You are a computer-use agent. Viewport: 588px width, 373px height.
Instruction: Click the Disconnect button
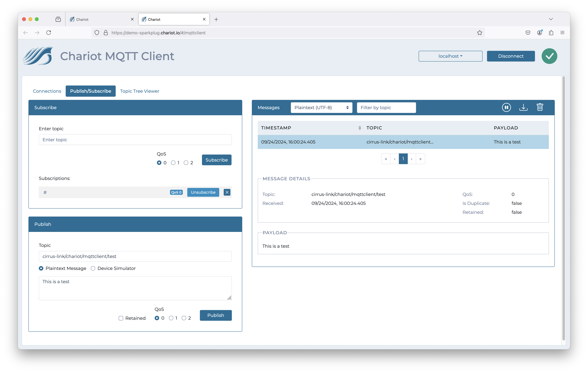point(511,56)
